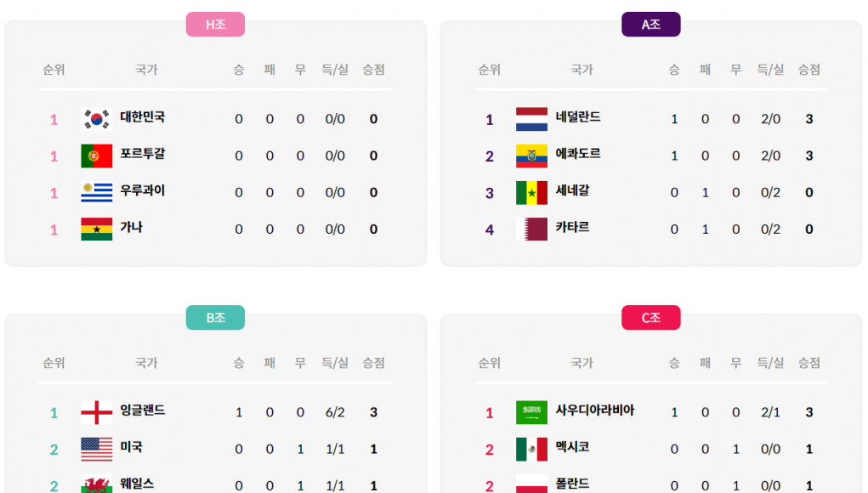Click the Senegal flag icon
Screen dimensions: 868x493
pos(531,193)
